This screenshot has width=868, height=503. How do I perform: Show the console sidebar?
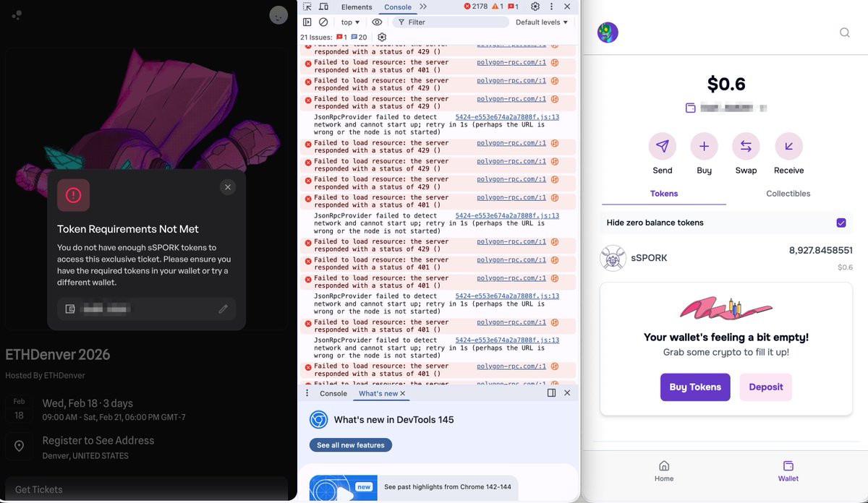tap(307, 22)
